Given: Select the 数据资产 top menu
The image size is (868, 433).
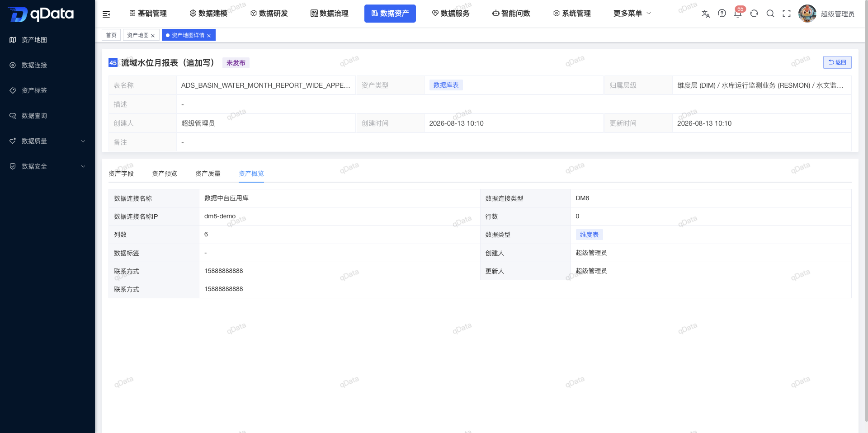Looking at the screenshot, I should [x=390, y=14].
